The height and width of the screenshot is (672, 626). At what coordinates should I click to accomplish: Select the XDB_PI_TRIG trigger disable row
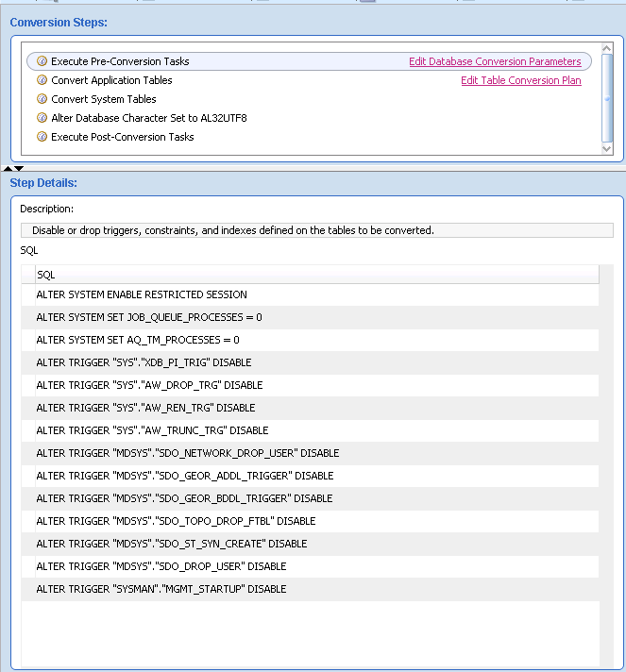(310, 362)
